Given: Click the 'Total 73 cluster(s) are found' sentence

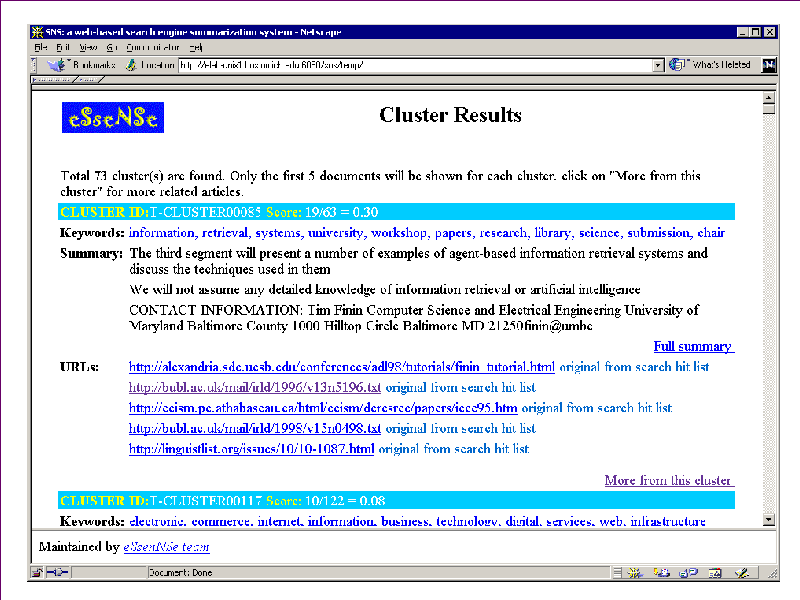Looking at the screenshot, I should (x=142, y=176).
